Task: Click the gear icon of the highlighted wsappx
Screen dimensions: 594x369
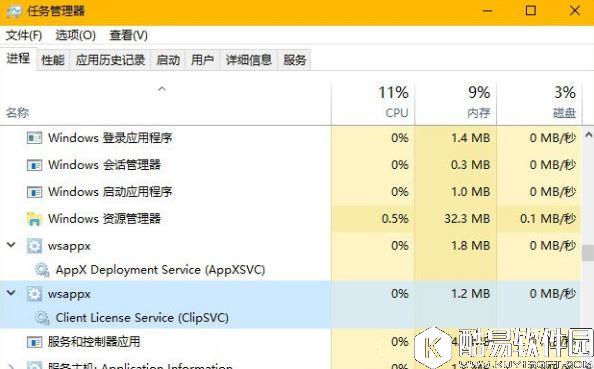Action: point(34,294)
